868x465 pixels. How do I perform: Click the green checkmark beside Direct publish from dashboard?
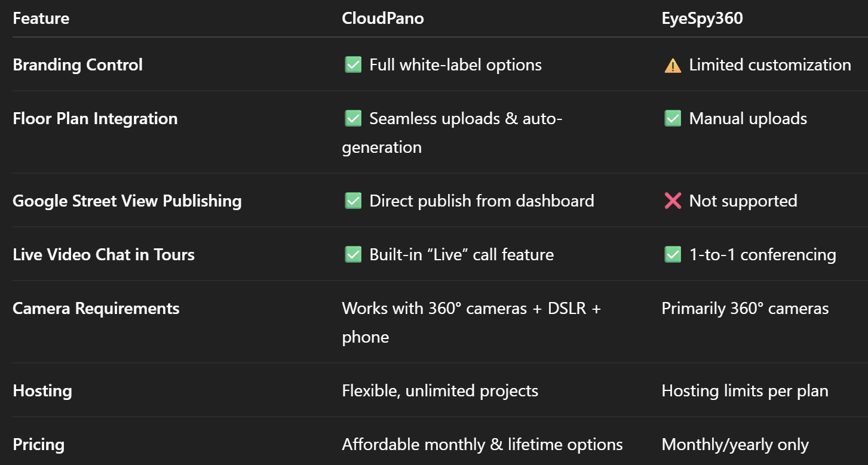click(353, 201)
